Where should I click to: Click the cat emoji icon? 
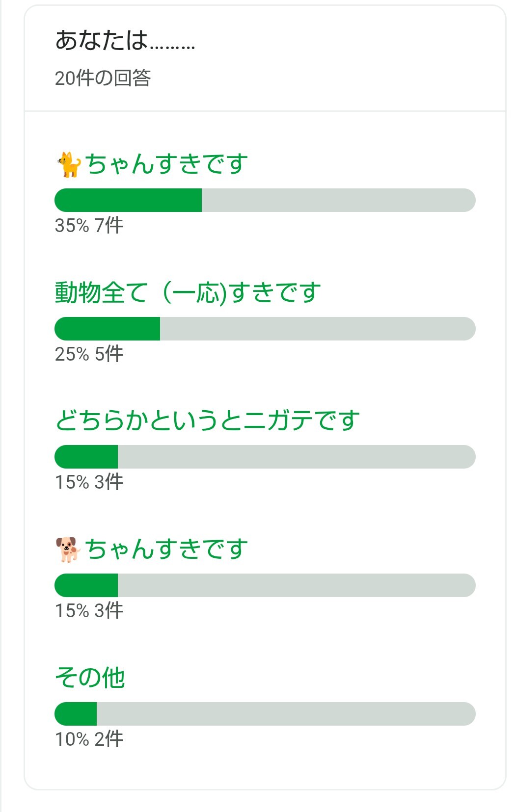tap(68, 164)
